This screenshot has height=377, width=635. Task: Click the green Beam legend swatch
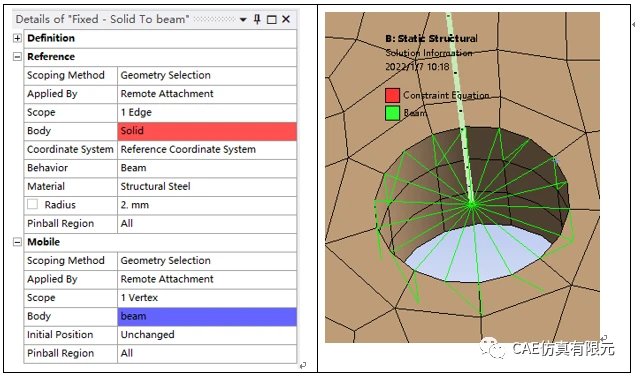(392, 113)
